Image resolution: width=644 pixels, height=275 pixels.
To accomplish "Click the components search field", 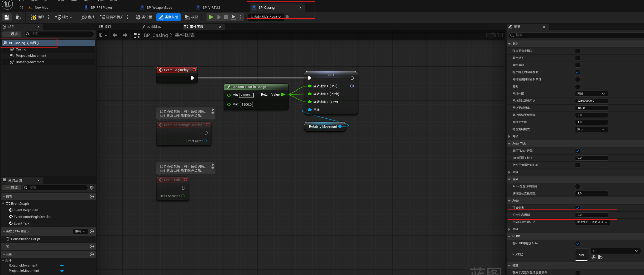I will [59, 34].
